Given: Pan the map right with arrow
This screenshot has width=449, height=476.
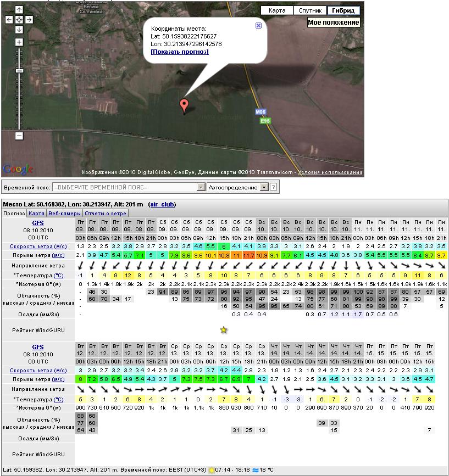Looking at the screenshot, I should [29, 20].
